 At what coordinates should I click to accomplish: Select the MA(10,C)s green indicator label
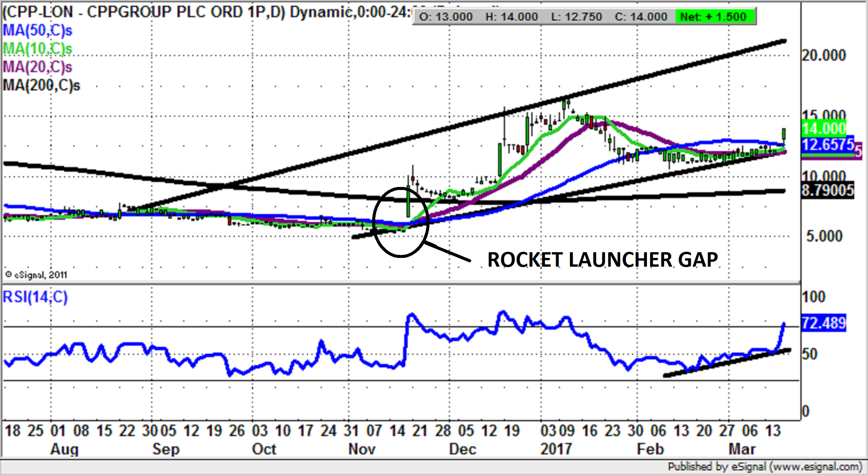(37, 49)
